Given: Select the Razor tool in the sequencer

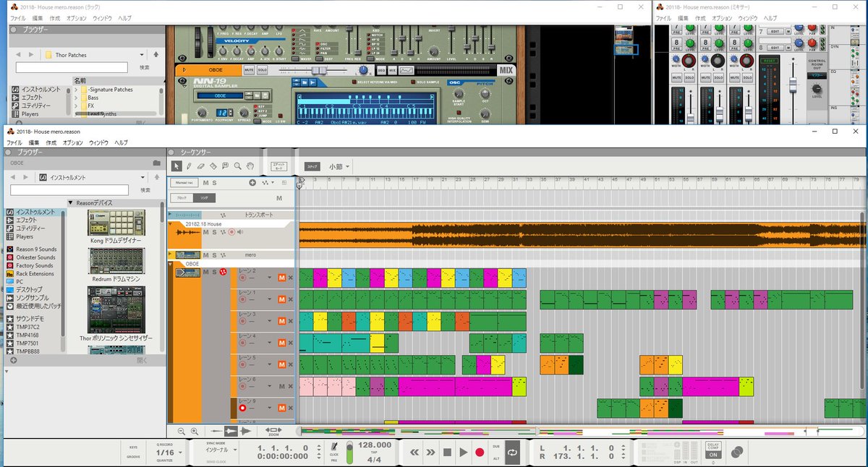Looking at the screenshot, I should pyautogui.click(x=213, y=166).
